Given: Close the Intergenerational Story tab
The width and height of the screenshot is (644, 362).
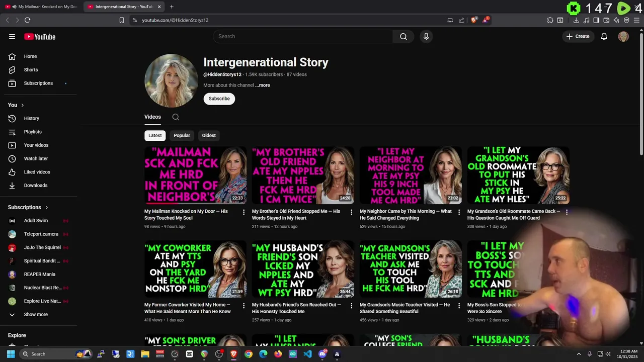Looking at the screenshot, I should pos(159,7).
